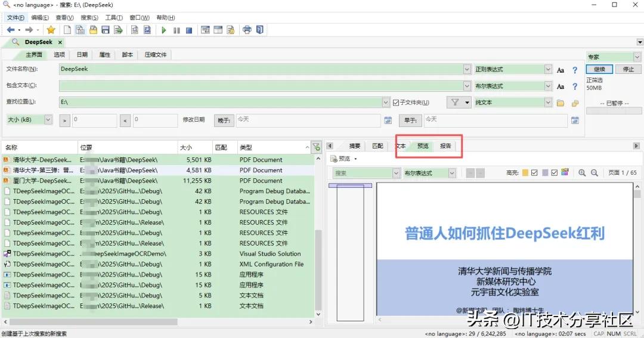This screenshot has width=644, height=338.
Task: Switch to the 报告 tab
Action: pos(445,146)
